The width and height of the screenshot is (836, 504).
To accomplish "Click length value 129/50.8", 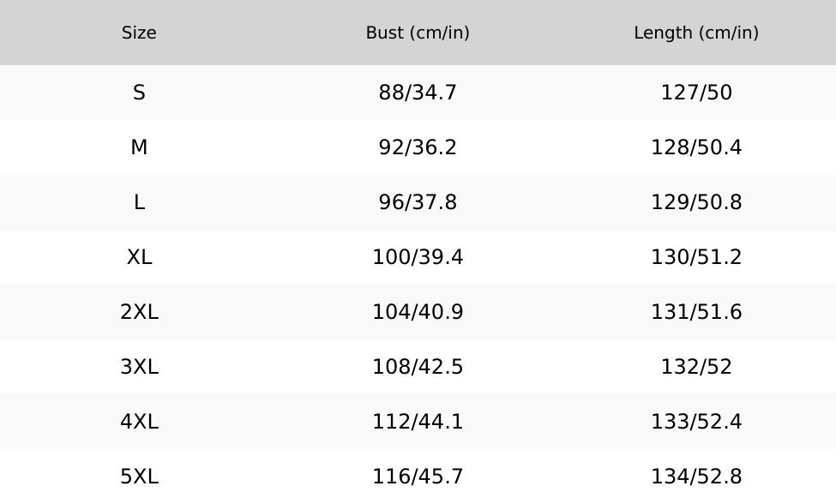I will click(x=696, y=202).
